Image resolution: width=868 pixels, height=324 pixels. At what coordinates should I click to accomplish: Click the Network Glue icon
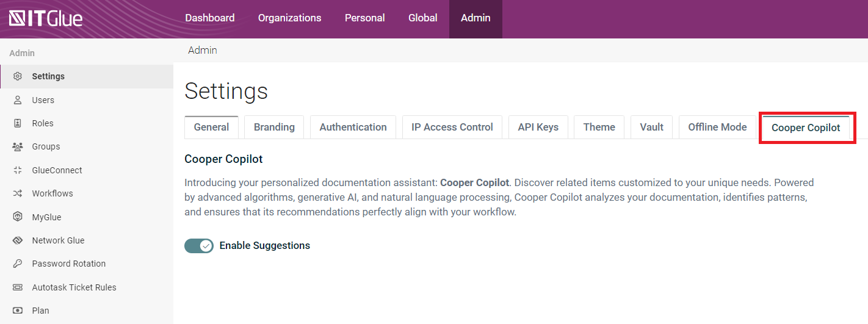18,240
